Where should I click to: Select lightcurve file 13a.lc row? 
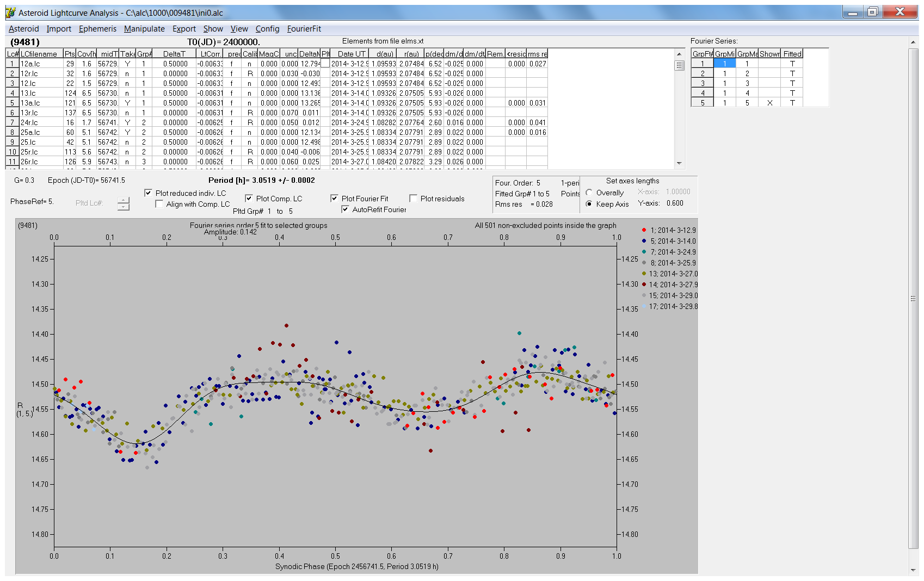(x=276, y=103)
